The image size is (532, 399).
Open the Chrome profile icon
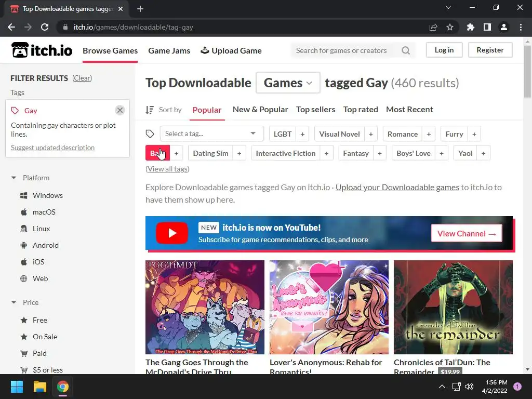point(504,27)
